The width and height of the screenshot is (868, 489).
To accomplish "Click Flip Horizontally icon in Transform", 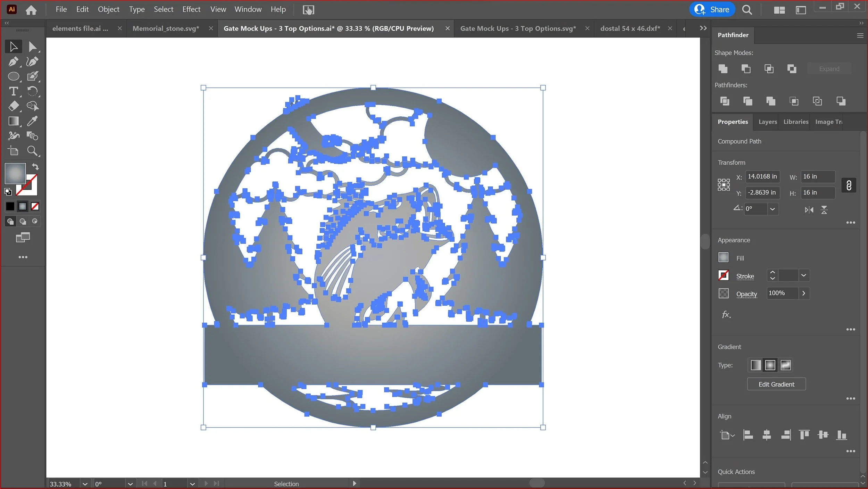I will [x=809, y=210].
